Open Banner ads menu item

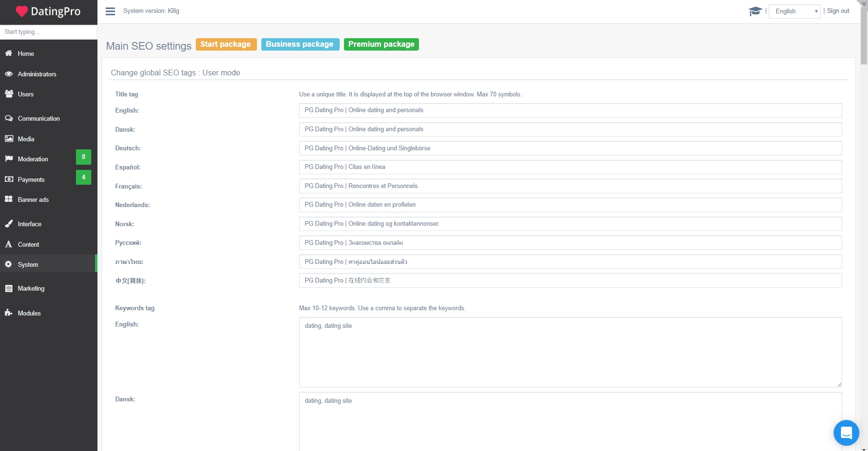point(33,199)
